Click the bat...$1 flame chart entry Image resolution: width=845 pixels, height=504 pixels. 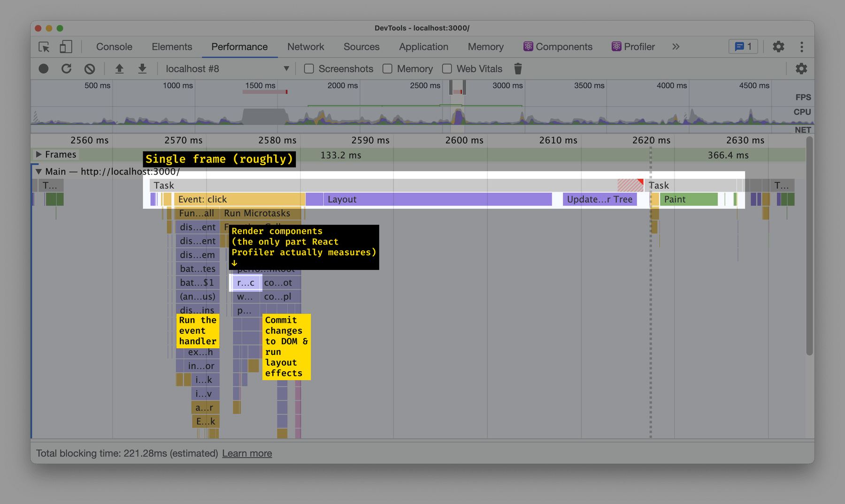[x=197, y=283]
